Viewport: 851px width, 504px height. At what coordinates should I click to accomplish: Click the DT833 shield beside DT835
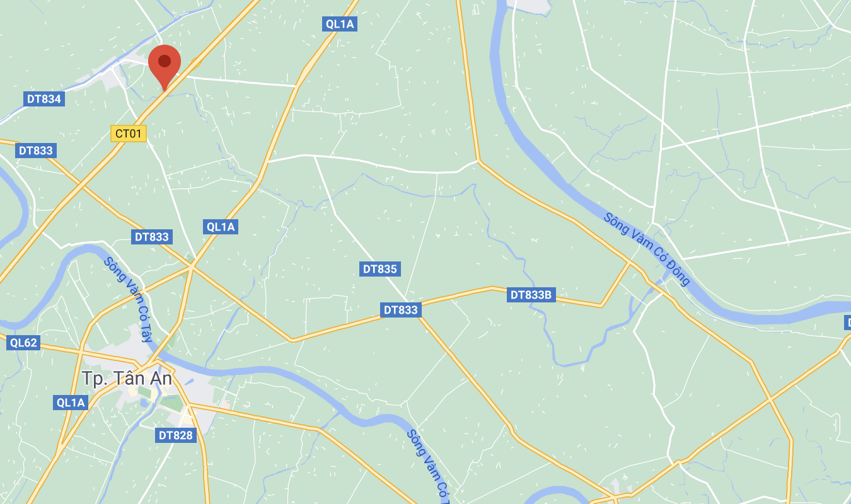click(x=401, y=310)
